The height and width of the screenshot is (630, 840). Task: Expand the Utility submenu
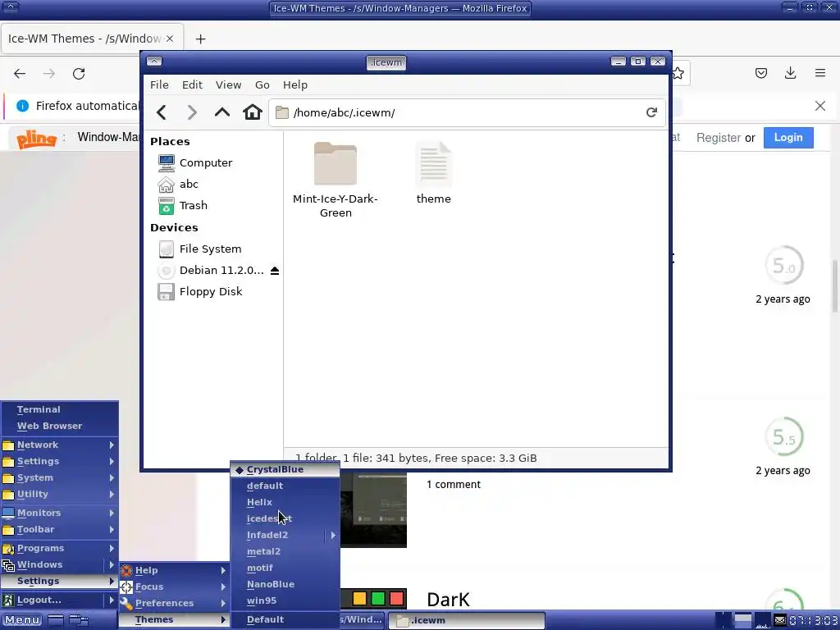tap(59, 495)
